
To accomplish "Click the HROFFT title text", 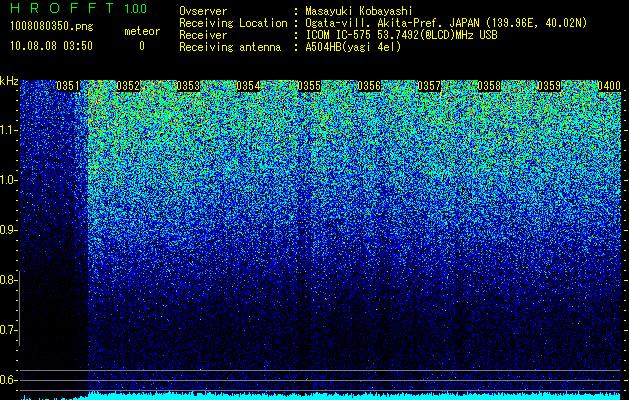I will (62, 8).
